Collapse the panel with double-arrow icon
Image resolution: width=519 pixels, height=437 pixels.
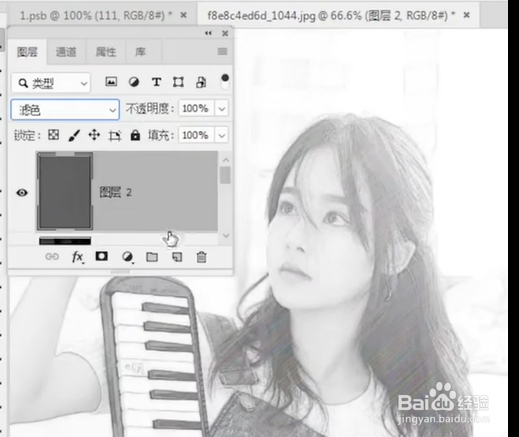[x=208, y=33]
